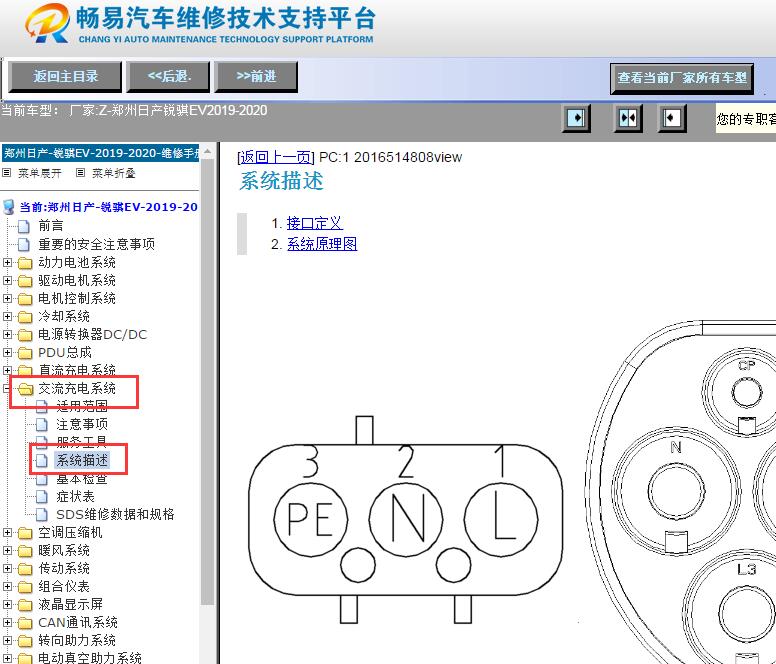This screenshot has height=664, width=776.
Task: Expand the 动力电池系统 tree node
Action: (x=7, y=262)
